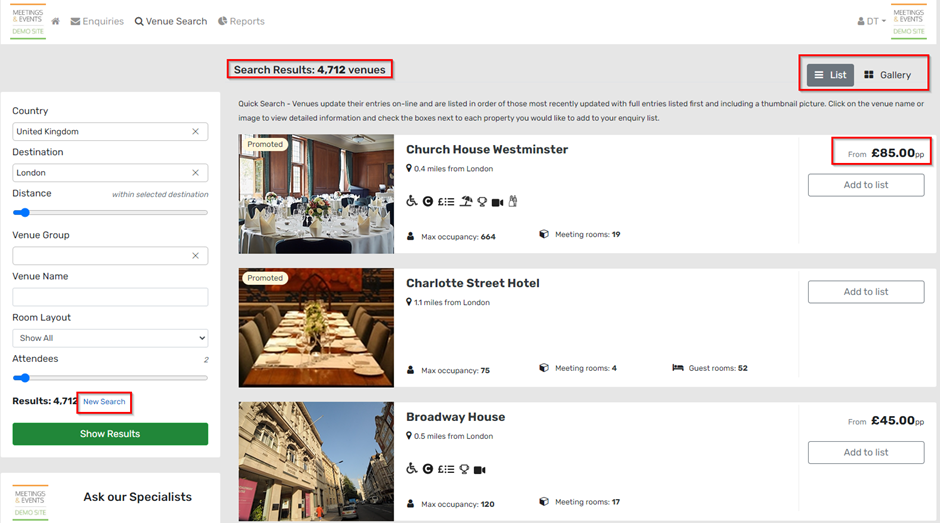This screenshot has height=523, width=940.
Task: Adjust the Attendees slider handle
Action: [x=25, y=378]
